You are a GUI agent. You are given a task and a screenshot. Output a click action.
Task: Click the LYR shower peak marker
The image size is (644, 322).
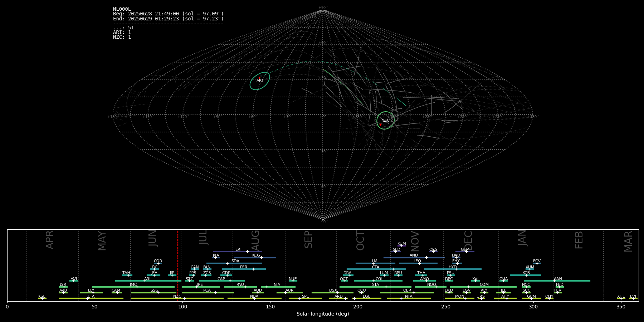point(64,287)
